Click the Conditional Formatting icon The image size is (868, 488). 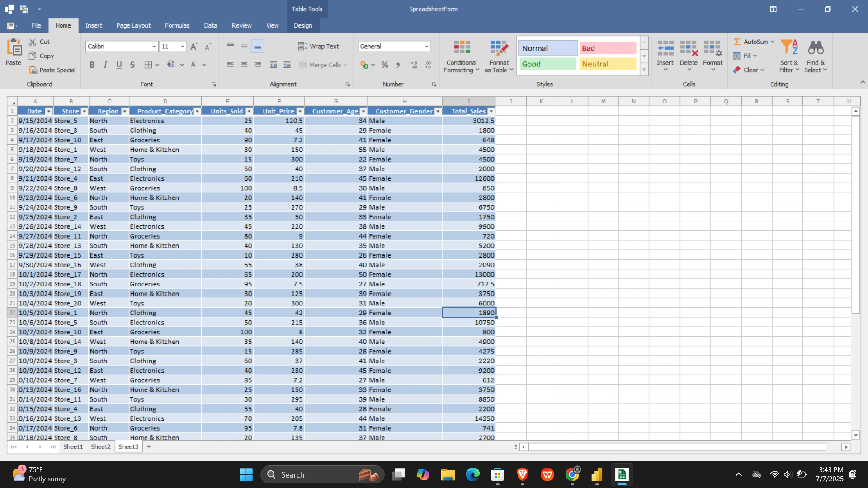coord(462,47)
